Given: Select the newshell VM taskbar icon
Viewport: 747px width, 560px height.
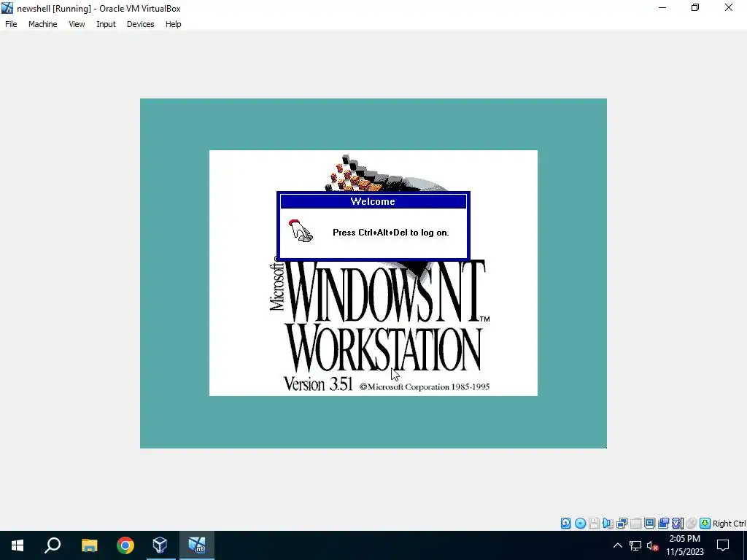Looking at the screenshot, I should point(197,545).
